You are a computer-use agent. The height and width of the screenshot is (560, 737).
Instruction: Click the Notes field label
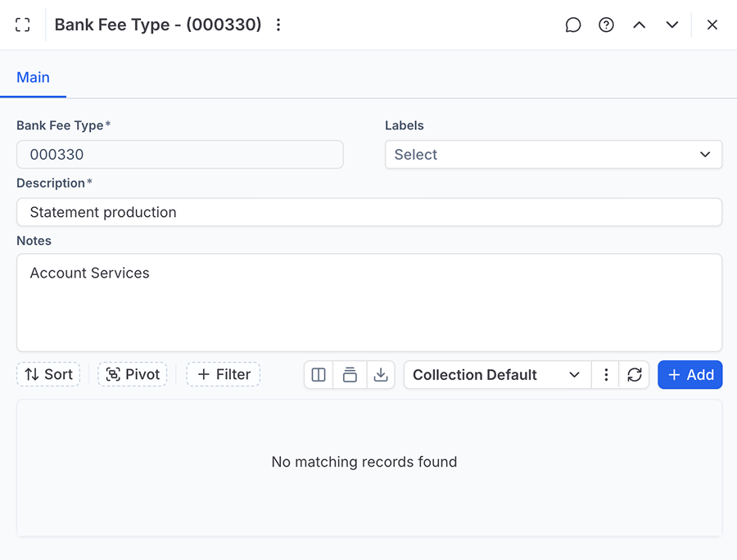click(34, 241)
